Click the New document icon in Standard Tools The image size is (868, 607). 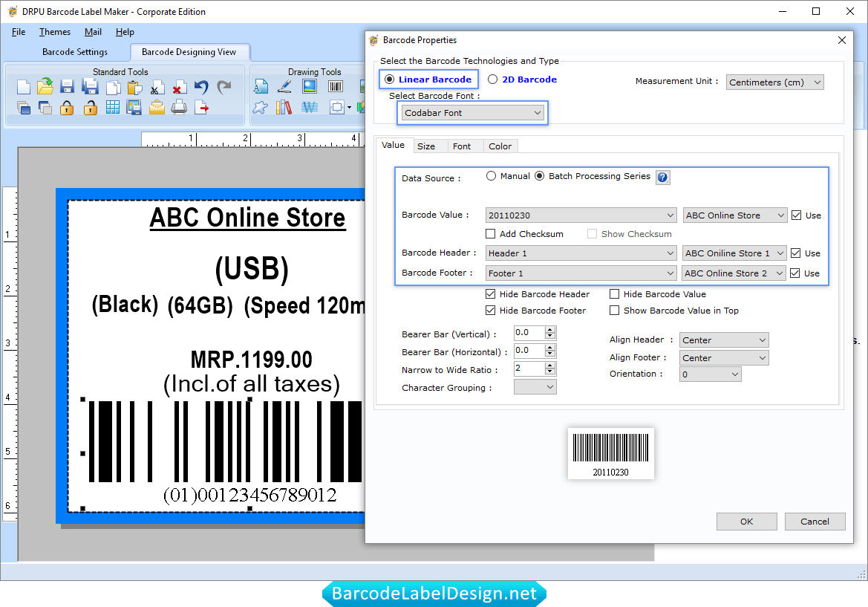pyautogui.click(x=23, y=87)
